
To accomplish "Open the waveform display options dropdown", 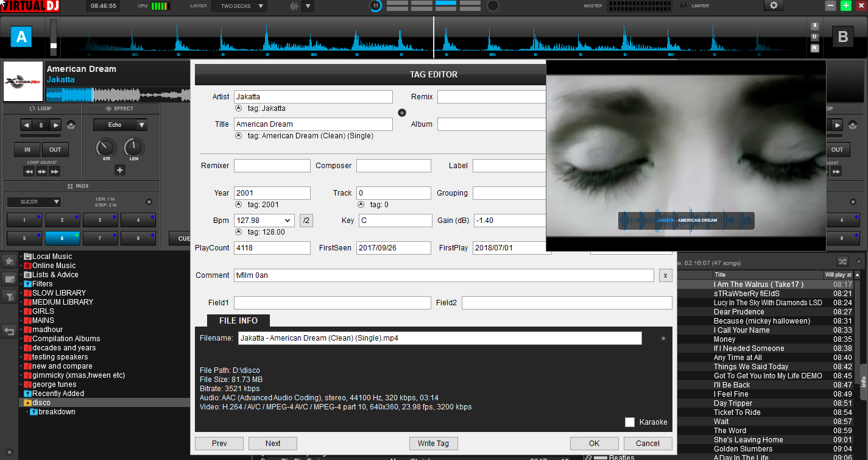I will [308, 6].
